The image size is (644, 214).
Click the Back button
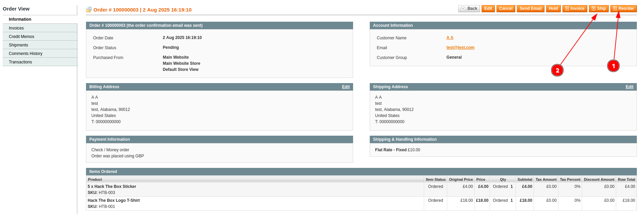pos(469,8)
